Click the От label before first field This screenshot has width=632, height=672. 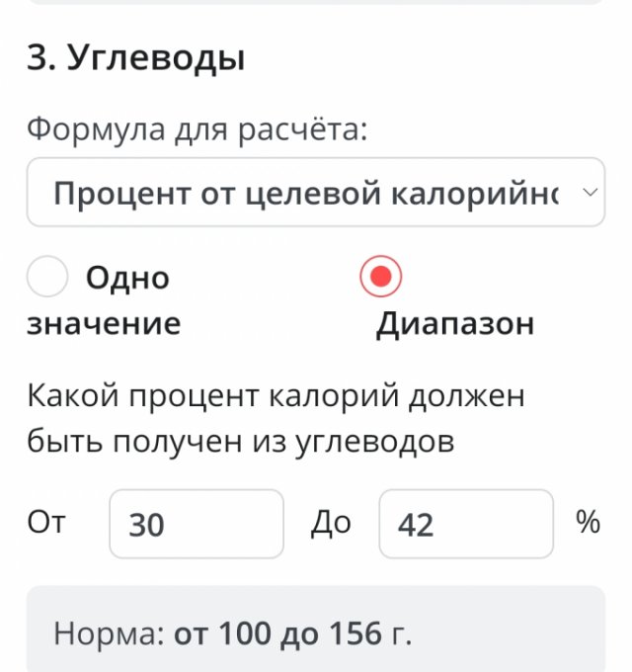pyautogui.click(x=46, y=523)
